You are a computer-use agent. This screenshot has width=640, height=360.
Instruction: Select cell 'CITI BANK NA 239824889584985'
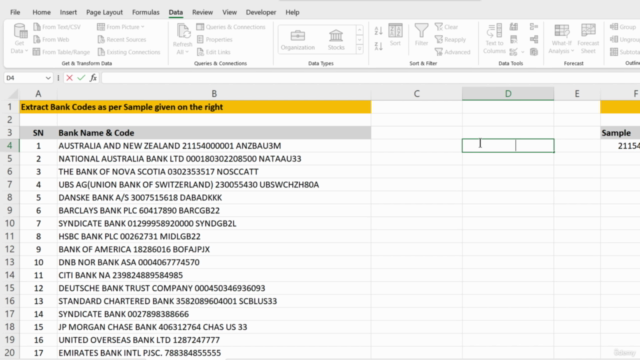(x=214, y=275)
